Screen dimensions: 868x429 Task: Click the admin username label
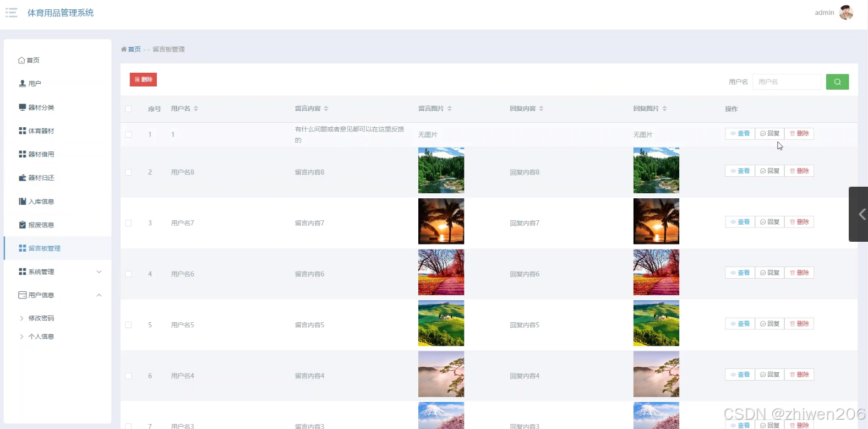tap(825, 13)
